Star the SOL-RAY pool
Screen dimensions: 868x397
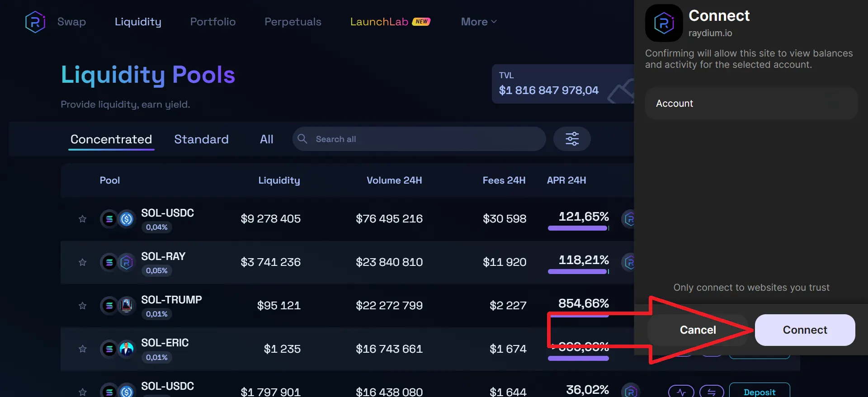[82, 262]
